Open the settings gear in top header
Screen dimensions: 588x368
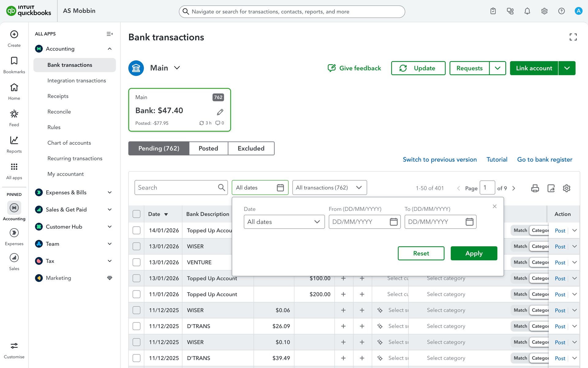544,11
